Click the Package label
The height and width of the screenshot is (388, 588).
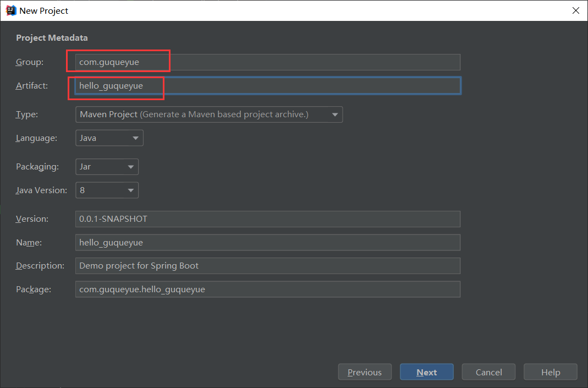coord(34,289)
